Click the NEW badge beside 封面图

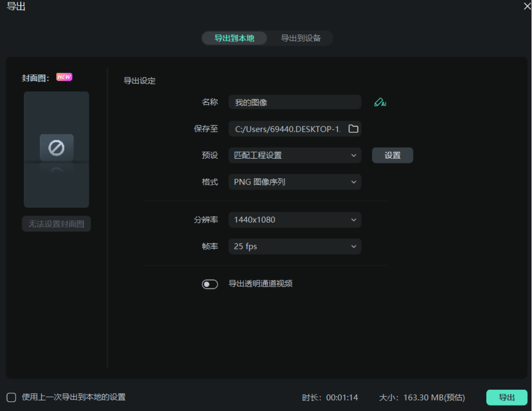point(64,76)
